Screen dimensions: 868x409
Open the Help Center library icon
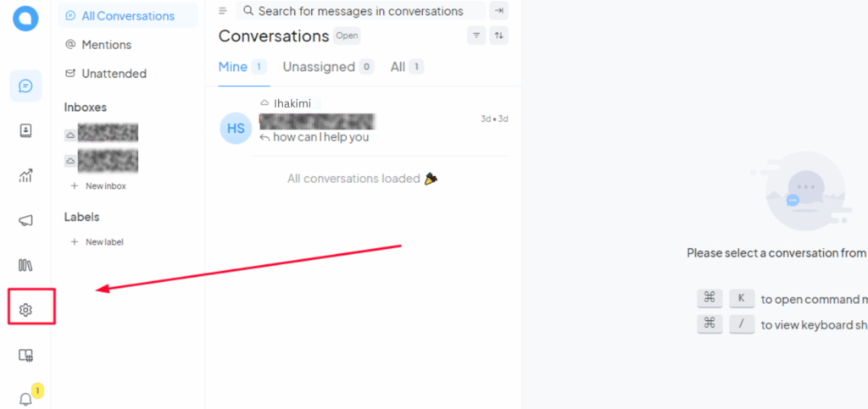pos(25,265)
